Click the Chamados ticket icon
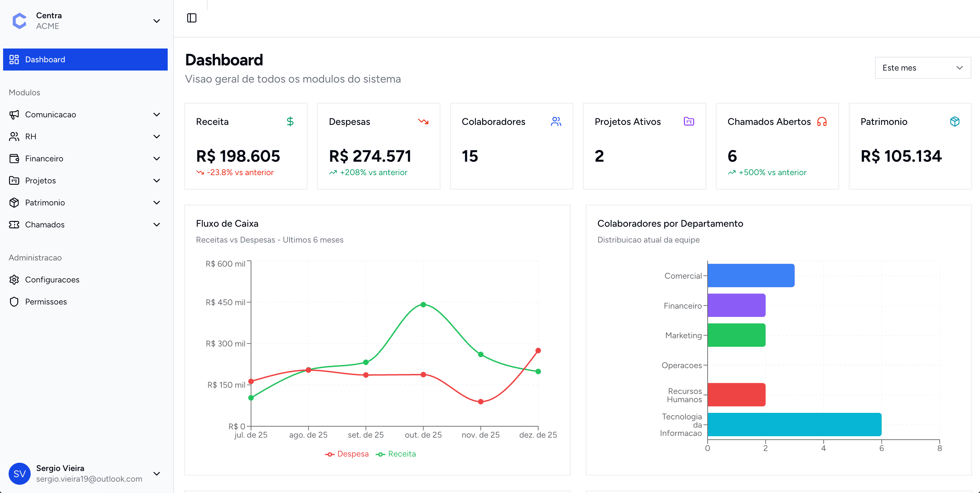 coord(14,225)
